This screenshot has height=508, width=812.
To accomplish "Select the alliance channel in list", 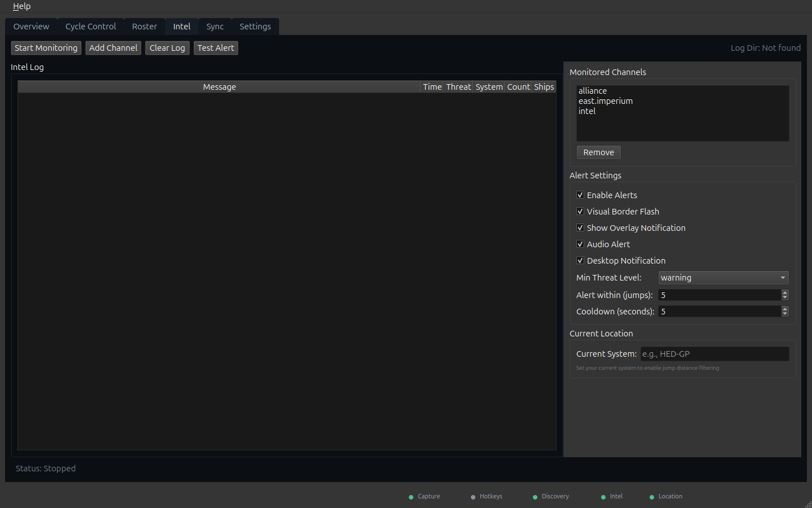I will (682, 91).
